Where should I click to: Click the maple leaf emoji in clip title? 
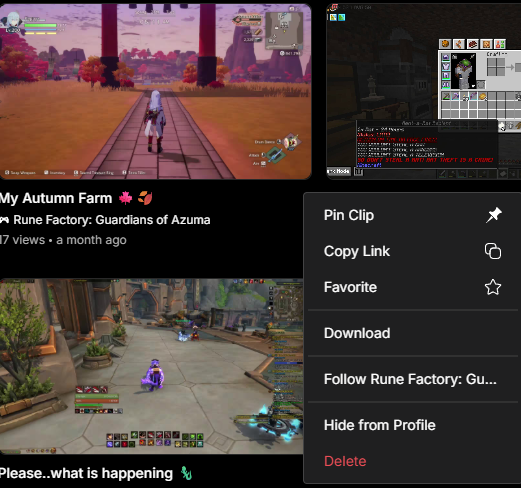coord(125,198)
